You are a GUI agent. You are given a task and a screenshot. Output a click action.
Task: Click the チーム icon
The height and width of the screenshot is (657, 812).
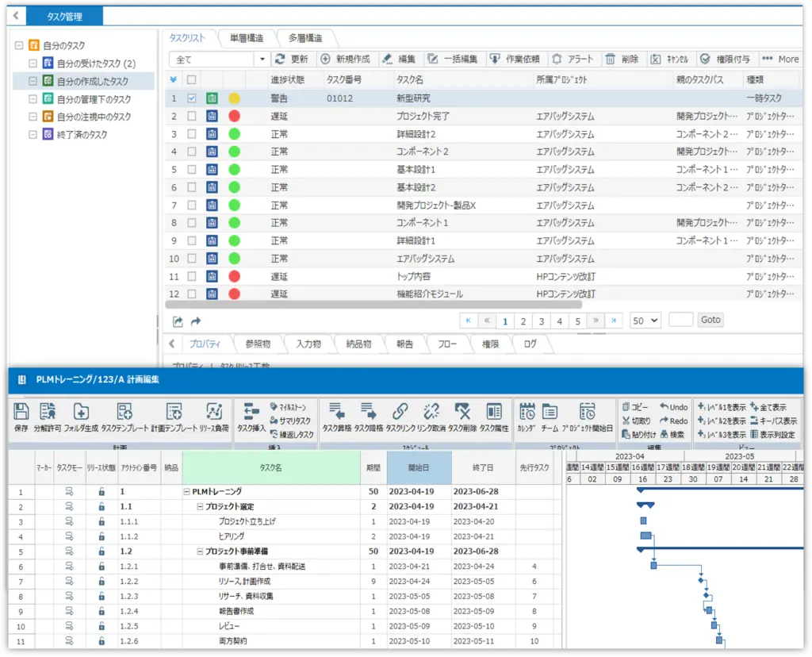pyautogui.click(x=550, y=412)
